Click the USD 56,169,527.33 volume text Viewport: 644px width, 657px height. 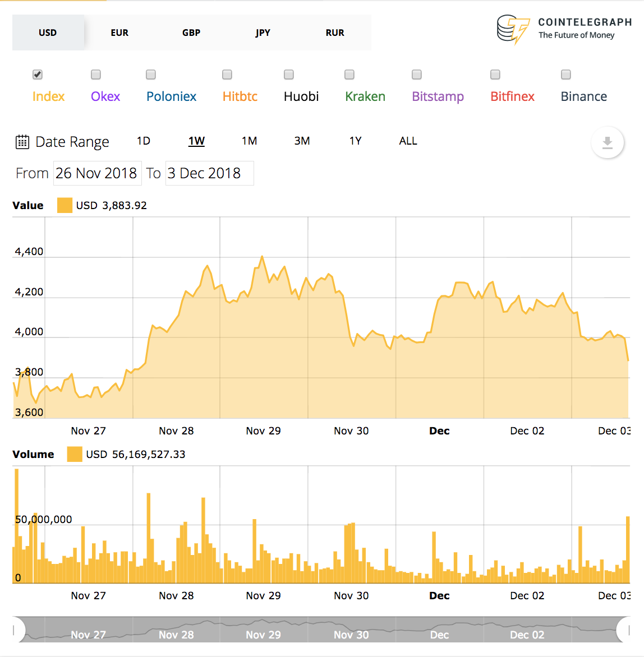[135, 455]
